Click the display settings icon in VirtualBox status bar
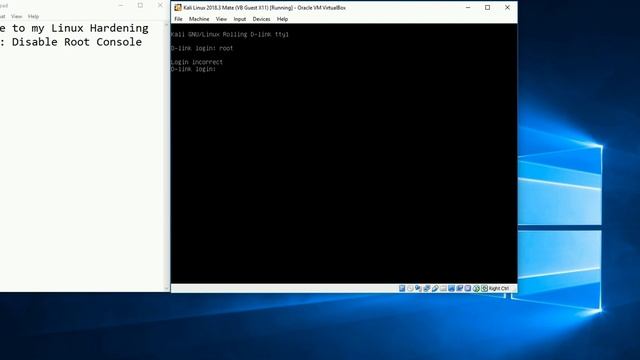This screenshot has width=640, height=360. [451, 289]
